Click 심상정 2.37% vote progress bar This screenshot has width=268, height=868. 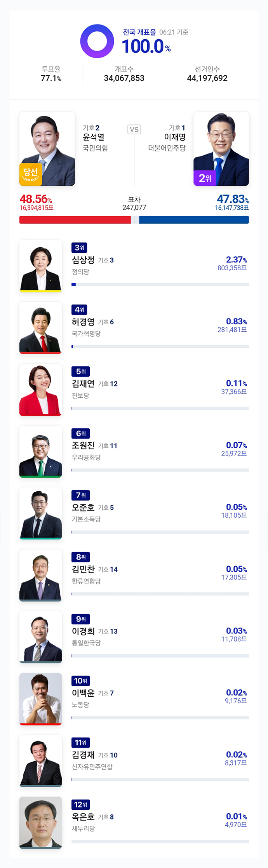(160, 285)
